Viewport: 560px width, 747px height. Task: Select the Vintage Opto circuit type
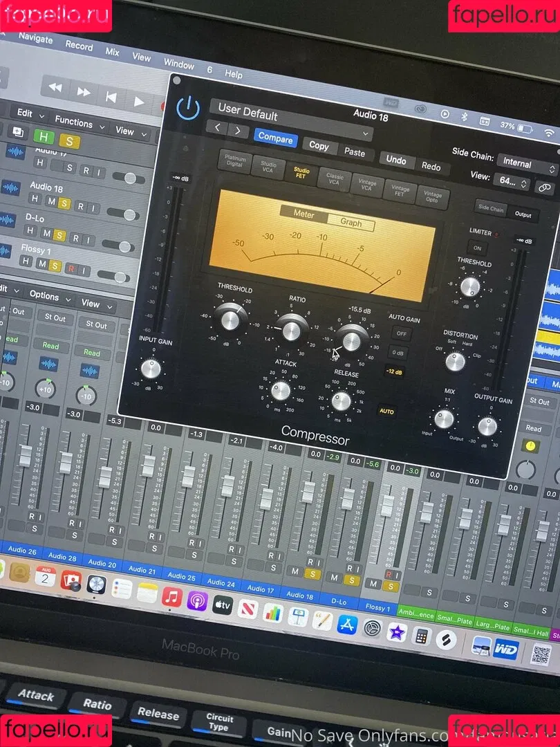(432, 197)
